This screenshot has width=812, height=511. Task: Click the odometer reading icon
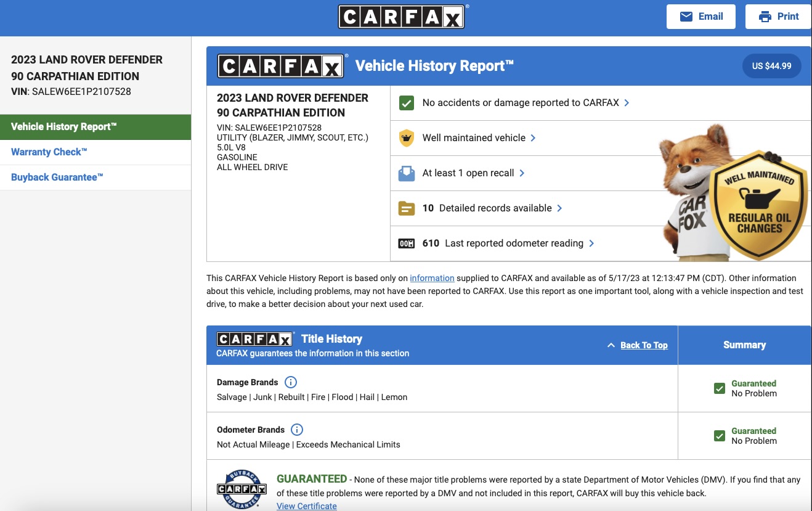click(406, 243)
